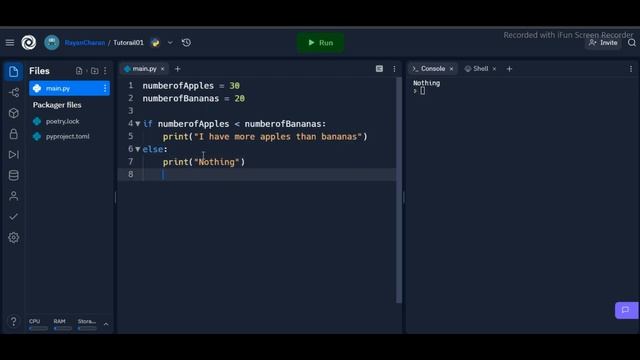640x360 pixels.
Task: Open the Files panel kebab menu
Action: point(105,71)
